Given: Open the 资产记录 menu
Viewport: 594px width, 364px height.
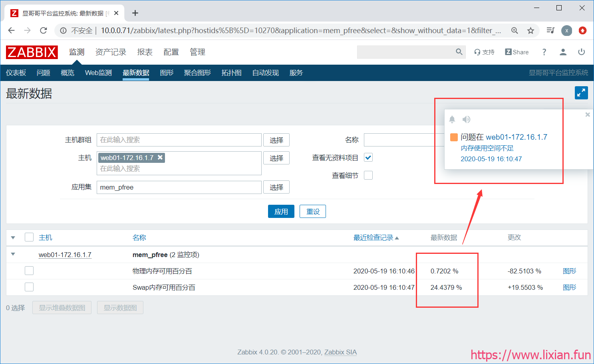Looking at the screenshot, I should click(111, 52).
